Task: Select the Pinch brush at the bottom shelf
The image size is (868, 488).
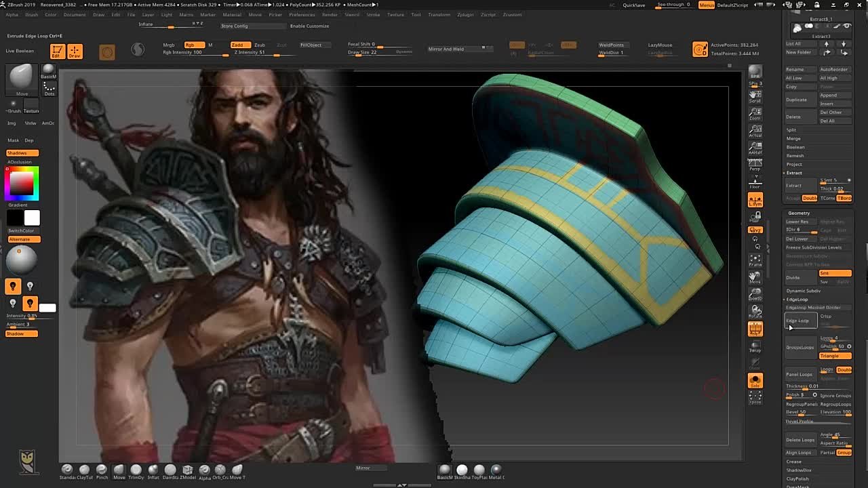Action: coord(101,470)
